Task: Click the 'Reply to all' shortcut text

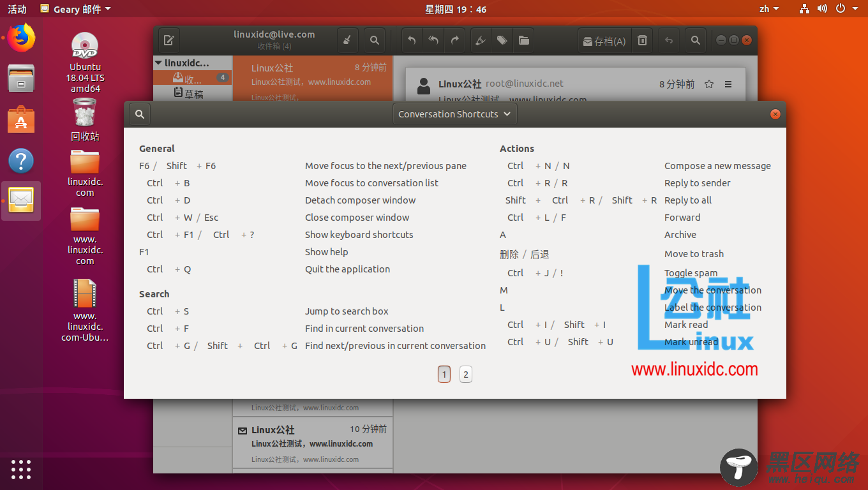Action: click(x=688, y=200)
